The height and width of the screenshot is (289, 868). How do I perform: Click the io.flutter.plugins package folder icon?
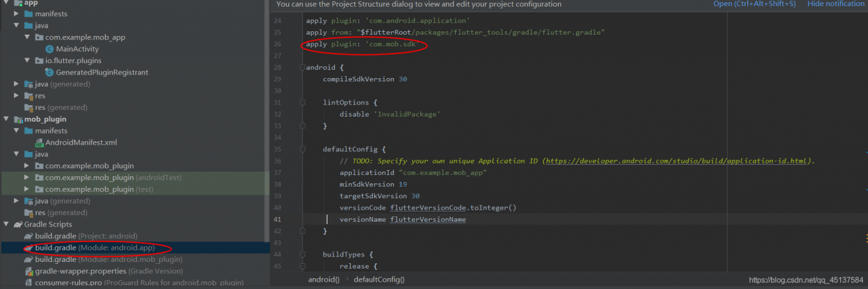39,60
